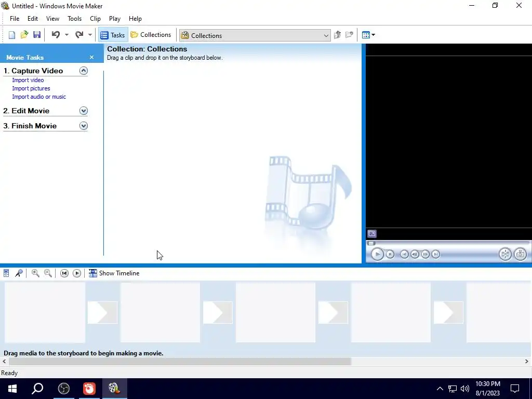Viewport: 532px width, 399px height.
Task: Rewind the storyboard
Action: coord(64,273)
